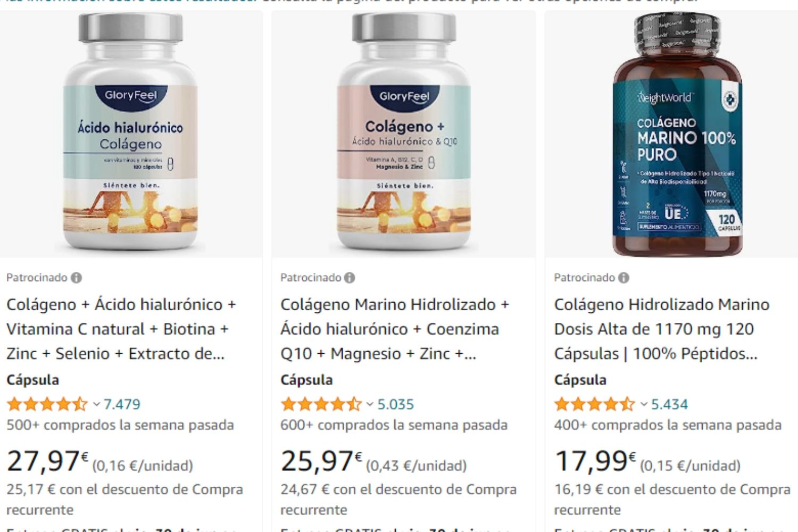Expand rating breakdown chevron next to 7.479
Screen dimensions: 798x532
tap(96, 404)
